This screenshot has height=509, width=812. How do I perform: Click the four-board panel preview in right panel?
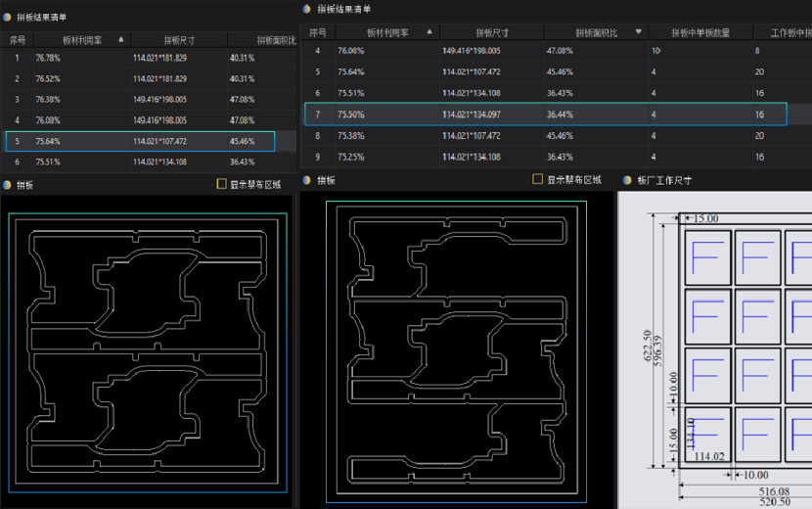point(456,352)
